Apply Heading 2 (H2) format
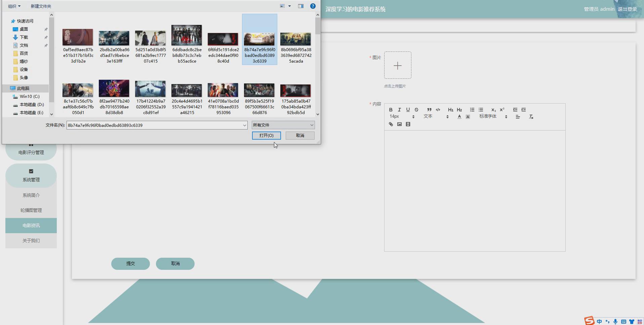 (459, 110)
